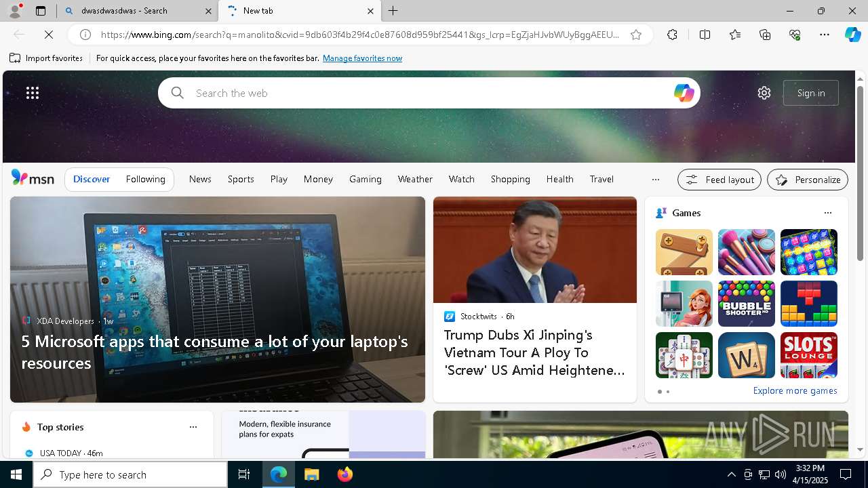Open the Slots Lounge game
The height and width of the screenshot is (488, 868).
809,355
